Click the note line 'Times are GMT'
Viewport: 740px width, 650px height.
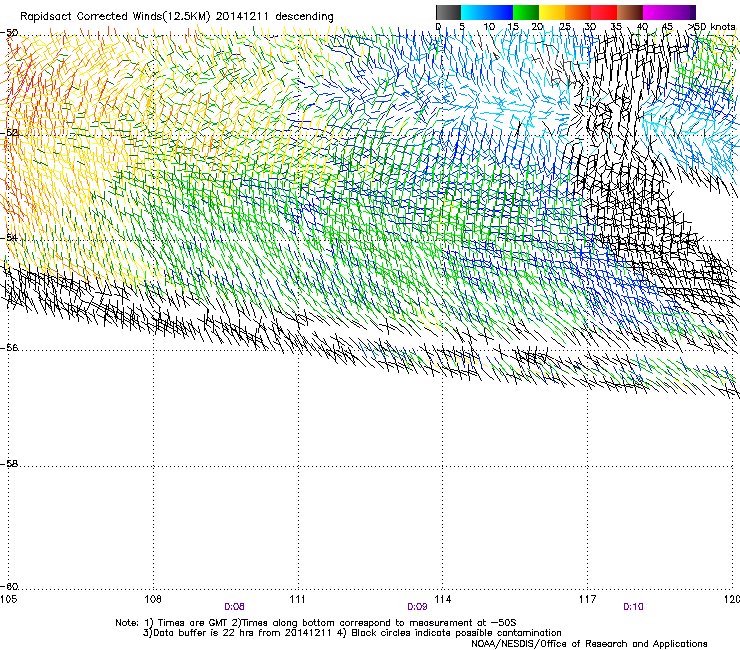click(193, 623)
